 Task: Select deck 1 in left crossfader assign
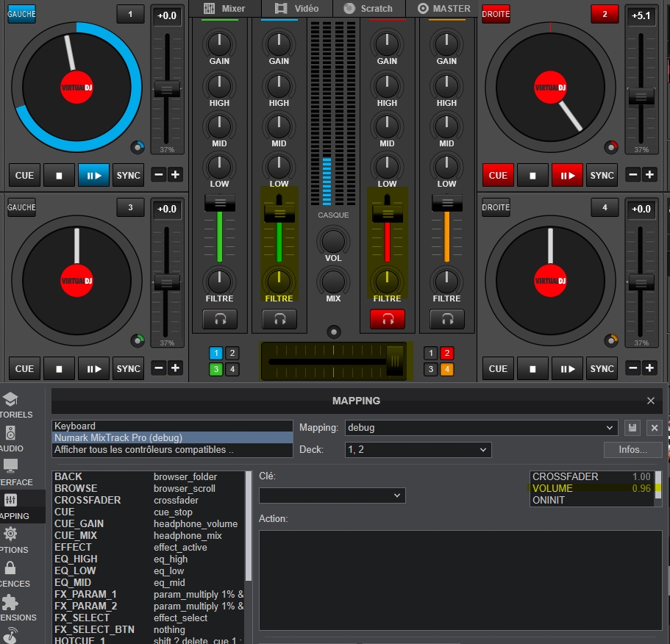[216, 353]
